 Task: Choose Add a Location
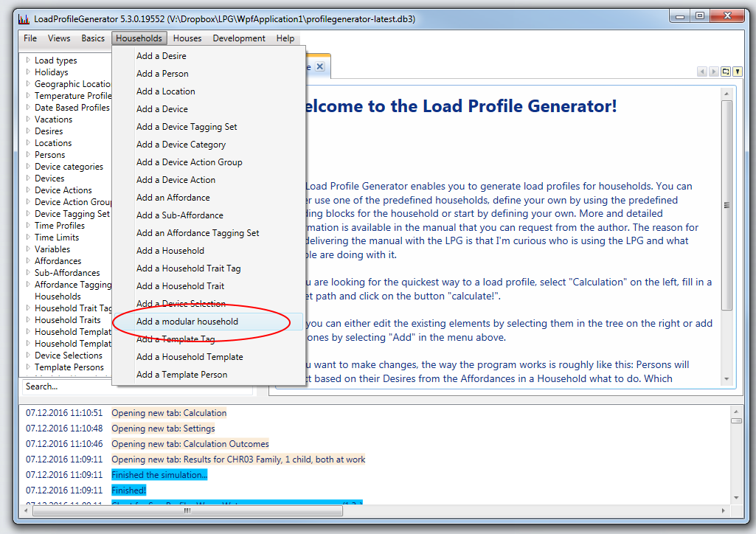(209, 91)
